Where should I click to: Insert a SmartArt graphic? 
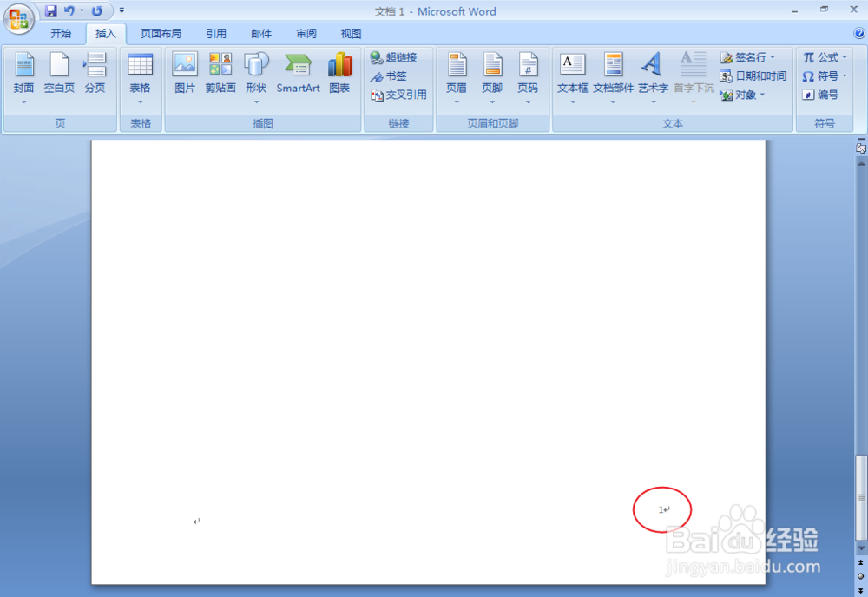(299, 73)
